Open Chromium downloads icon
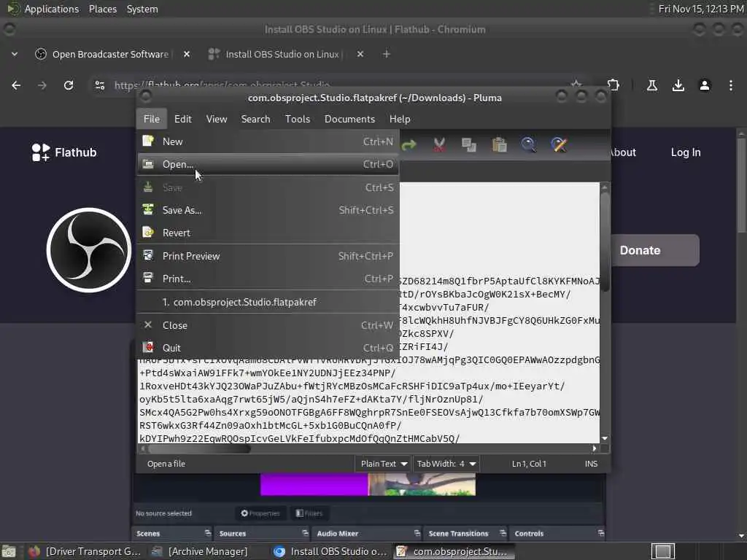Viewport: 747px width, 560px height. (678, 85)
